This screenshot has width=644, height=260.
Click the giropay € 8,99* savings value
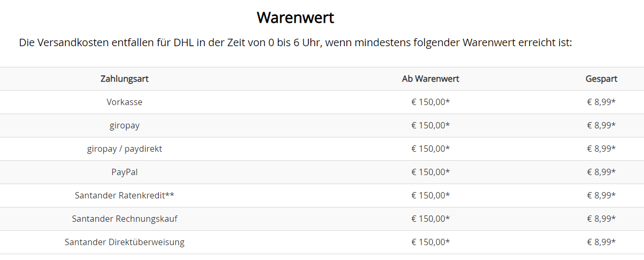(x=601, y=125)
